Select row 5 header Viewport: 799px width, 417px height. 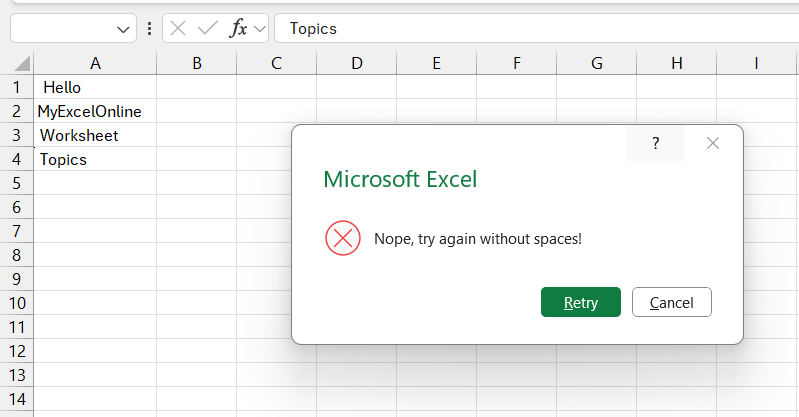(17, 183)
